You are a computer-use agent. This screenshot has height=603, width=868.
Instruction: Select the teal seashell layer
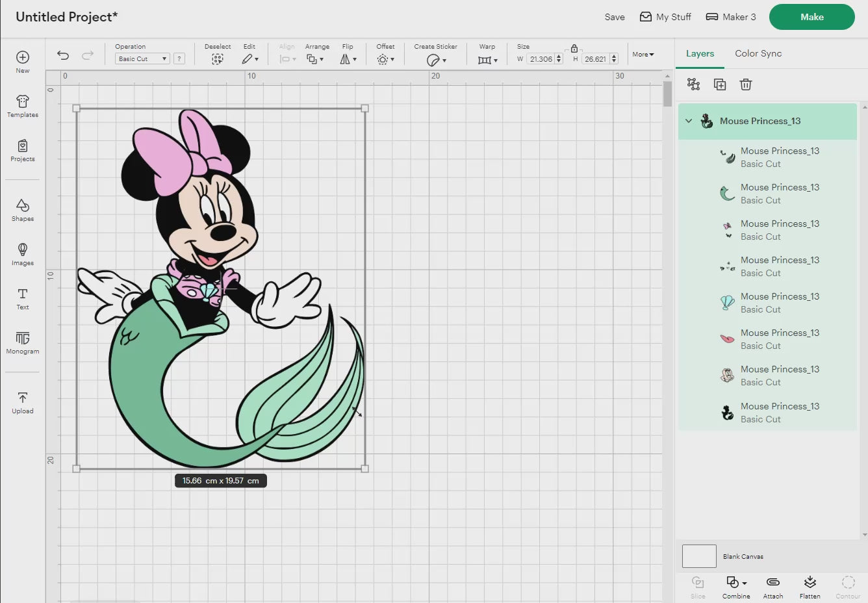(x=767, y=303)
